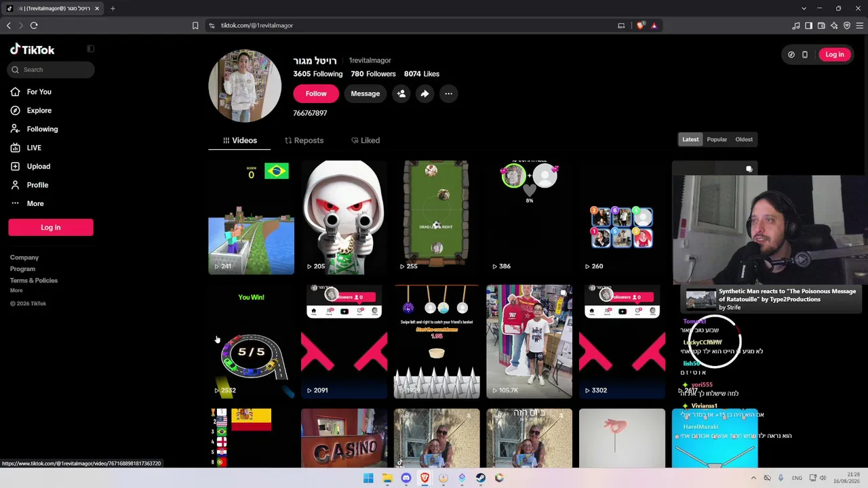The image size is (868, 488).
Task: Open the video with 386 views
Action: click(530, 218)
